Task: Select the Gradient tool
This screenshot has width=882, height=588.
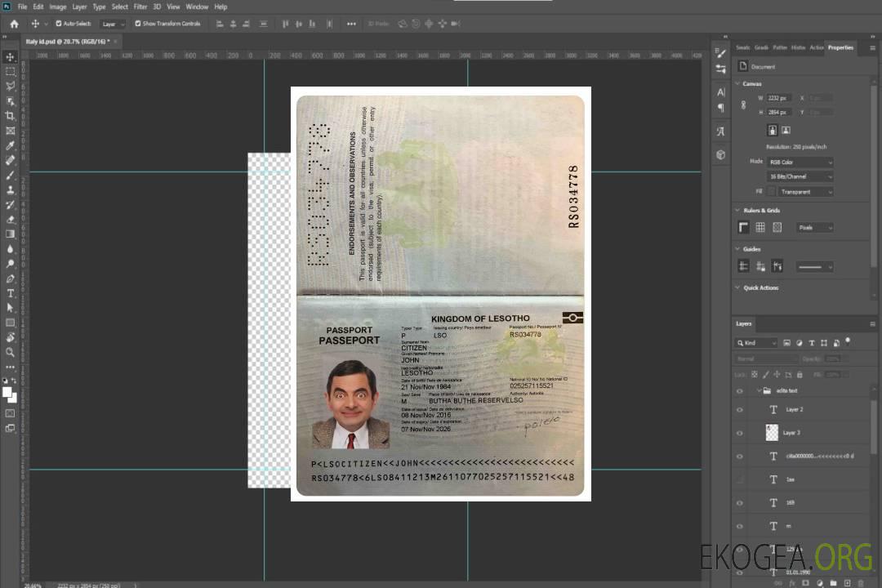Action: pos(10,234)
